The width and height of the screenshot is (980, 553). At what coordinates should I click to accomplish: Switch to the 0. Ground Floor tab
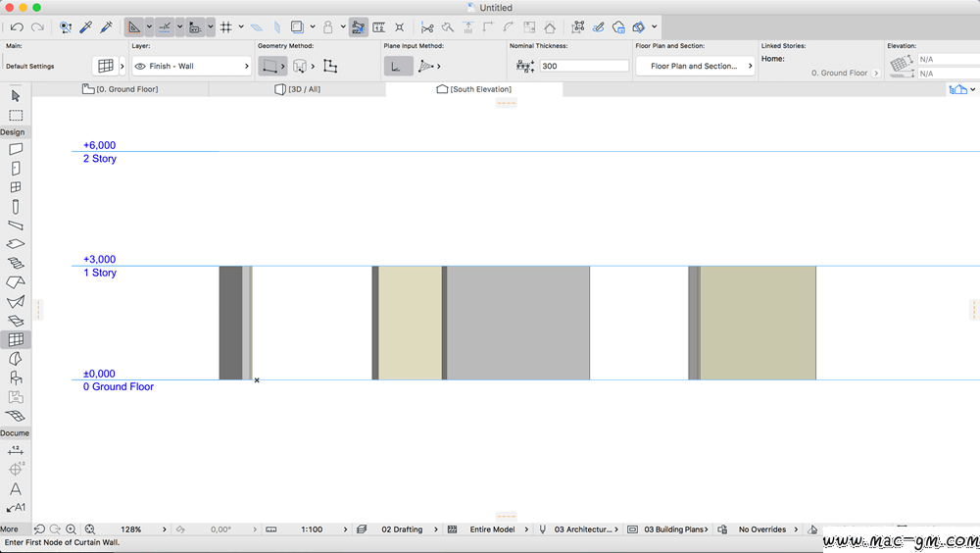point(120,89)
